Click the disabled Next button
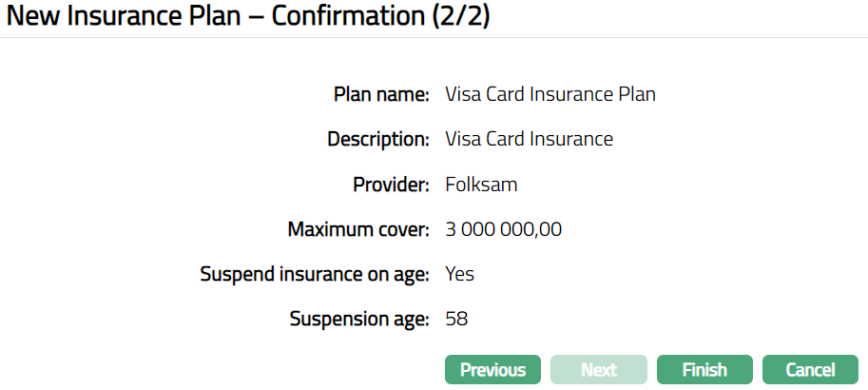Image resolution: width=868 pixels, height=390 pixels. (599, 370)
